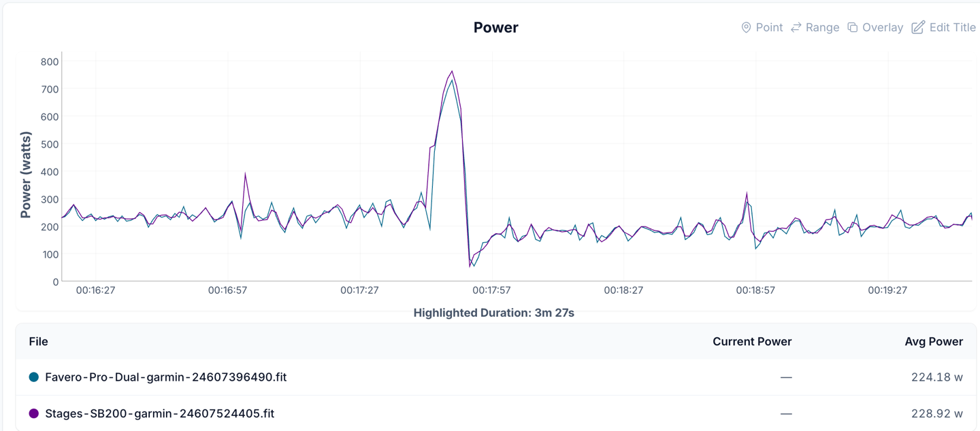Click the Avg Power column header
The height and width of the screenshot is (431, 980).
934,341
